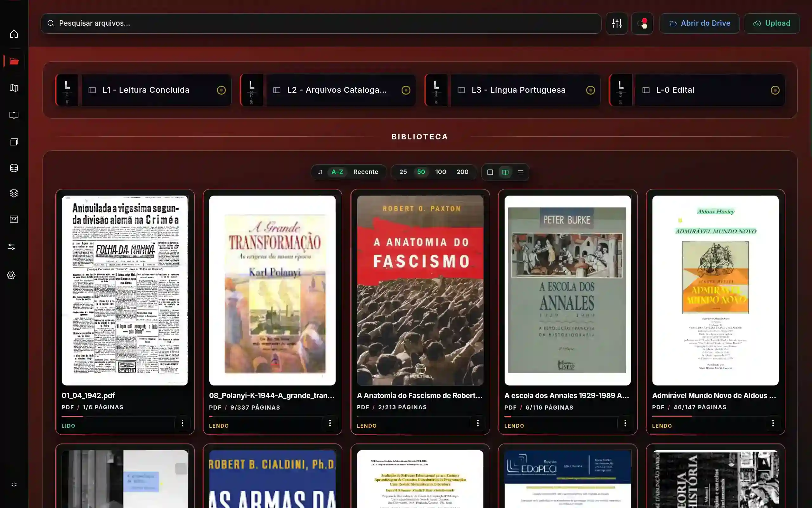Click the sort direction arrows icon
Viewport: 812px width, 508px height.
pos(320,172)
